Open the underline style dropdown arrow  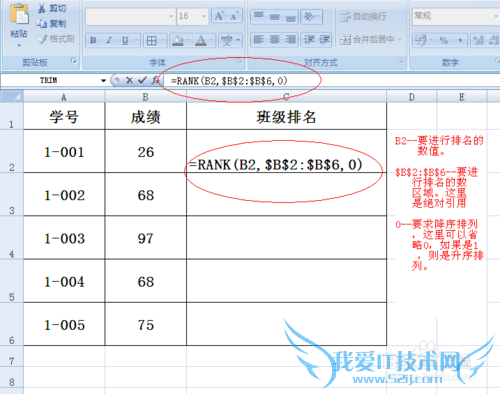(x=136, y=40)
